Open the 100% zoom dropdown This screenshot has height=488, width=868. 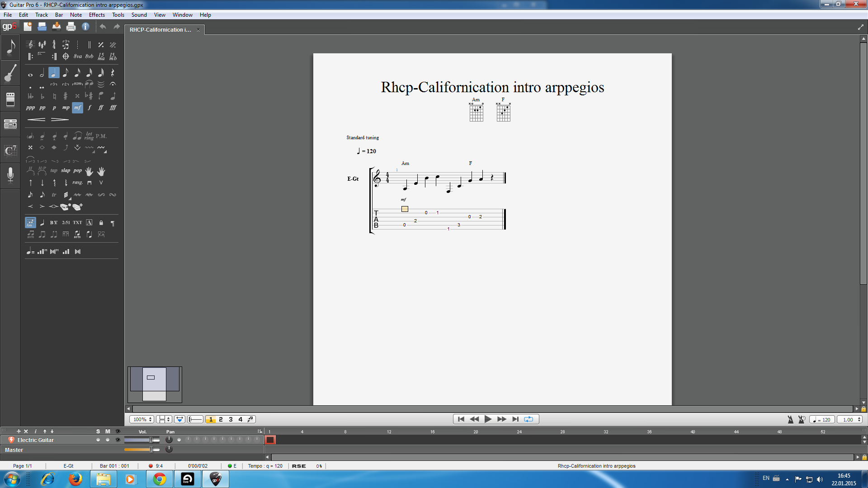[x=142, y=419]
